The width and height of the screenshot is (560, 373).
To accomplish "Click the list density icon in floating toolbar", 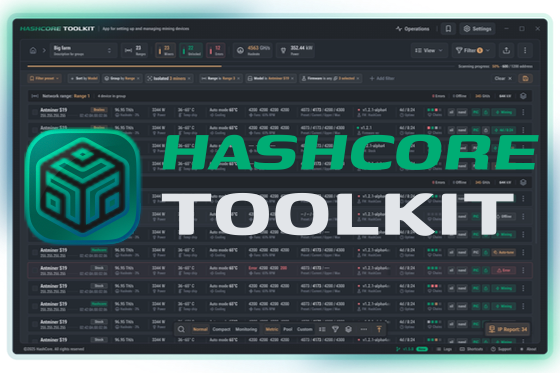I will coord(322,329).
